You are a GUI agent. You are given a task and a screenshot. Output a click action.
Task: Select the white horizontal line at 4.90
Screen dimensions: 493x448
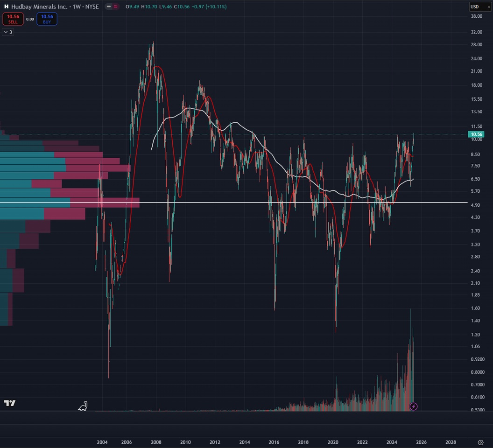tap(233, 203)
